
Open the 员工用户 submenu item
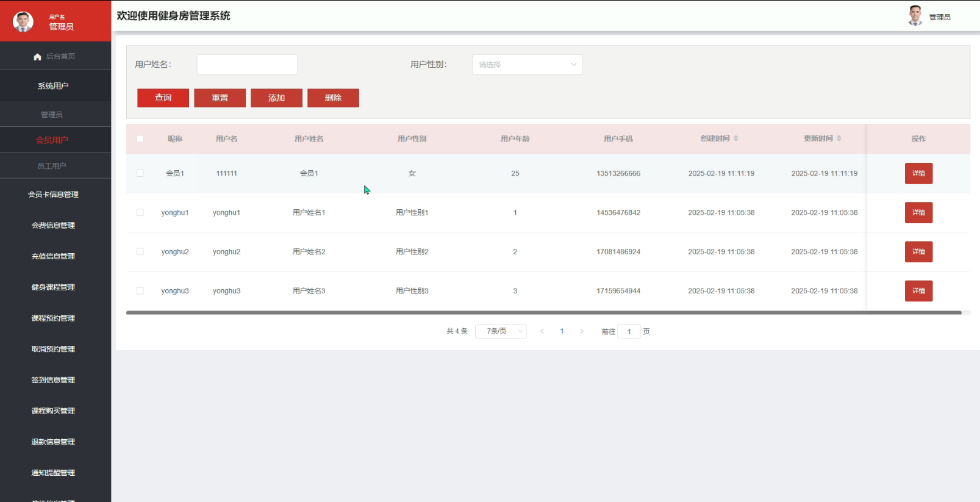pyautogui.click(x=55, y=166)
